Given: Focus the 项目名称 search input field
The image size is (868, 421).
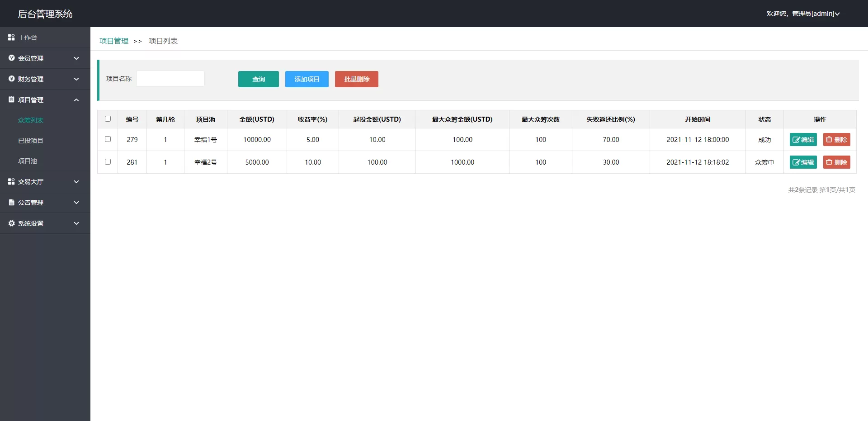Looking at the screenshot, I should click(x=170, y=79).
